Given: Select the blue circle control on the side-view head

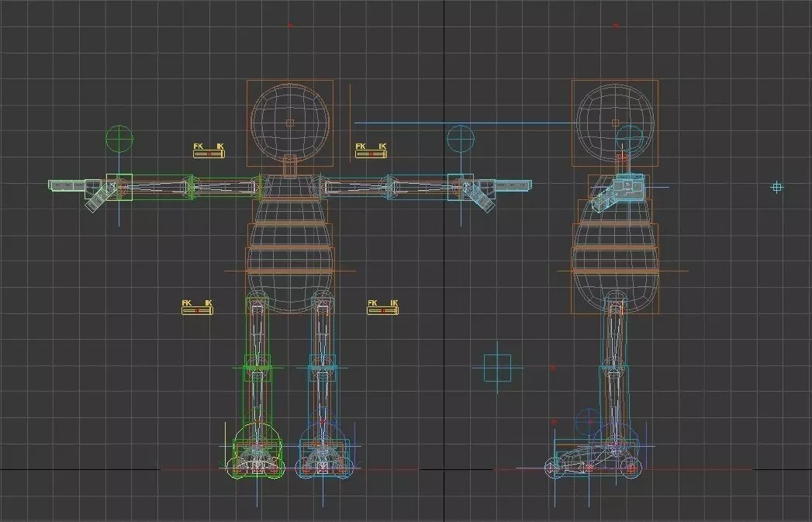Looking at the screenshot, I should 629,139.
